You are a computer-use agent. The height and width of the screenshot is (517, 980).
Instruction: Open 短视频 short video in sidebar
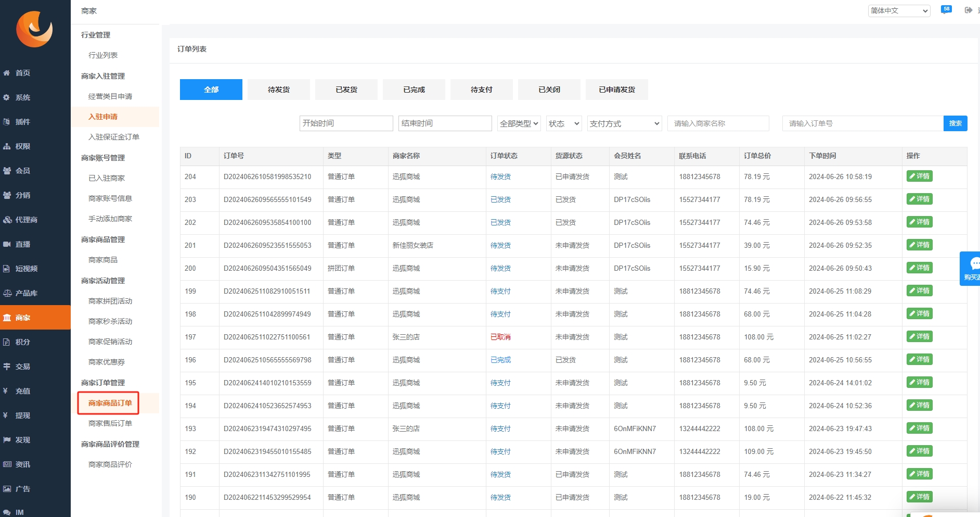(35, 269)
